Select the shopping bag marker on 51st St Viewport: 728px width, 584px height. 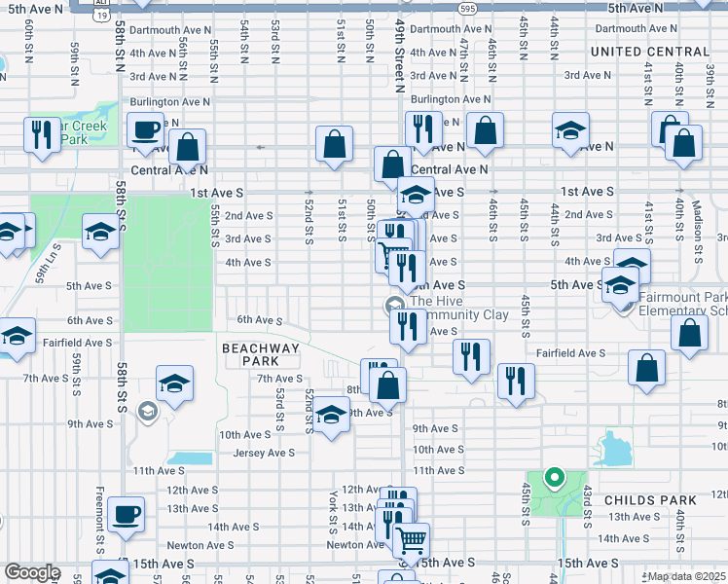[334, 146]
